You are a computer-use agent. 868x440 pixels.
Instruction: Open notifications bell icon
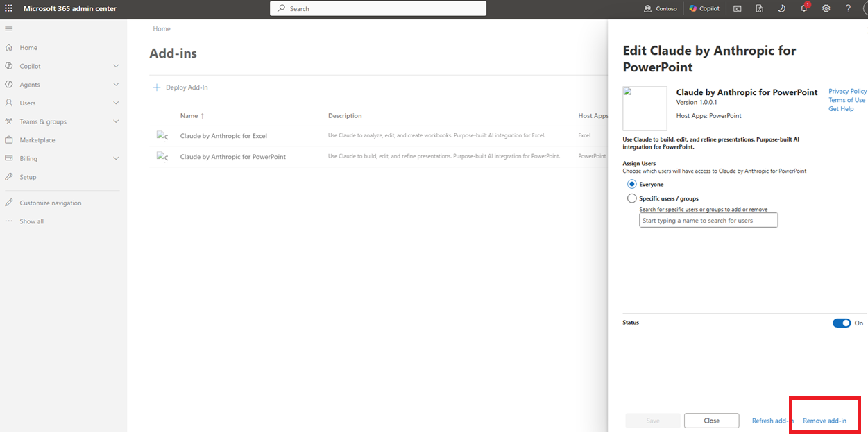click(x=804, y=8)
